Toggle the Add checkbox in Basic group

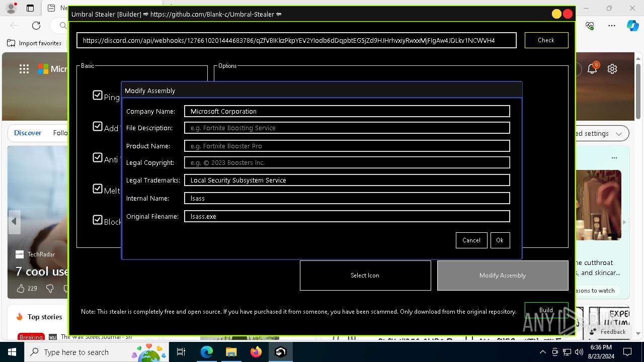[98, 126]
